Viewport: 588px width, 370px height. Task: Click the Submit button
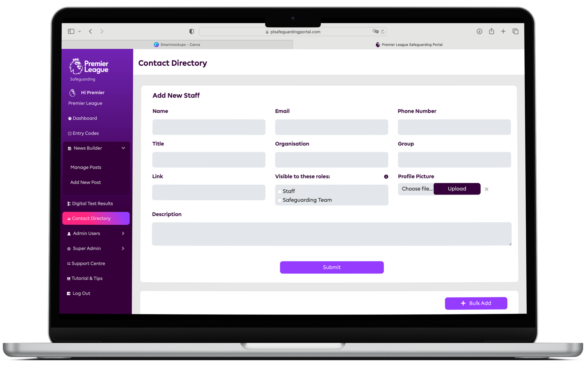[x=332, y=267]
